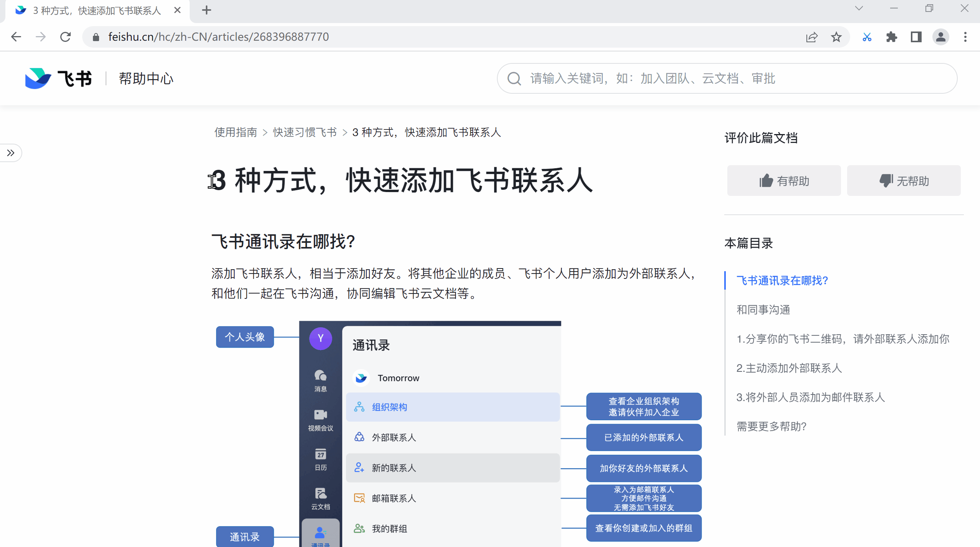Click the Feishu logo
Image resolution: width=980 pixels, height=547 pixels.
[x=58, y=78]
